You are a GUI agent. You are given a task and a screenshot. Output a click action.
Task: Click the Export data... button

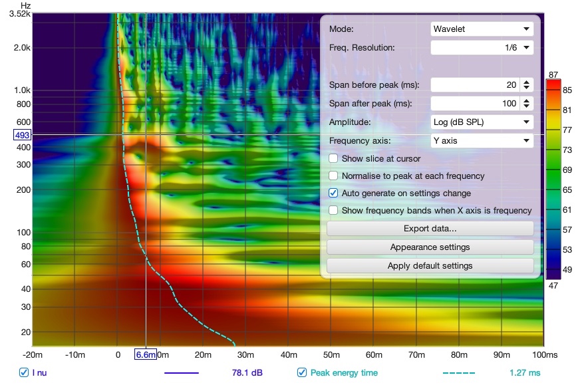430,229
